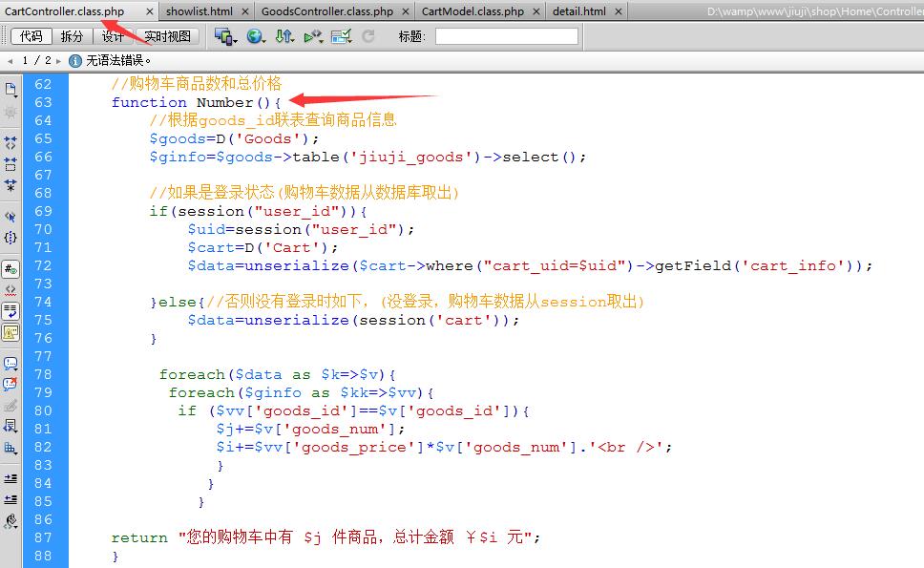
Task: Balance Braces icon in coding toolbar
Action: pyautogui.click(x=10, y=238)
